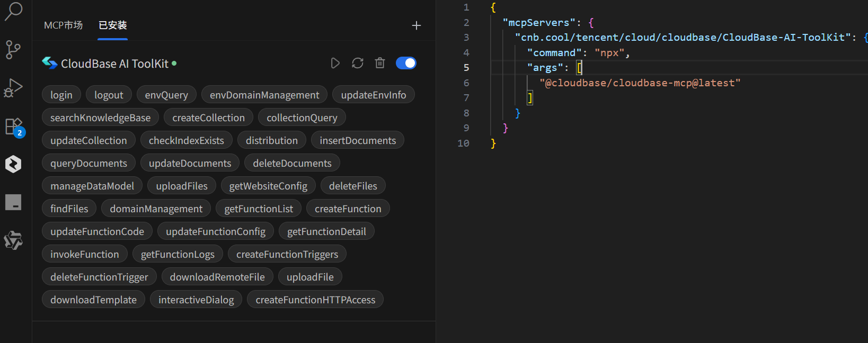Select the downloadTemplate tool chip

pyautogui.click(x=93, y=300)
